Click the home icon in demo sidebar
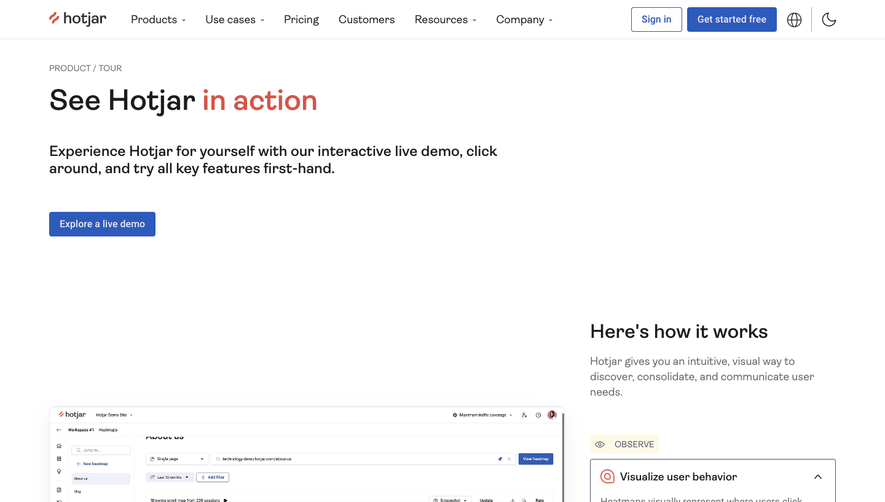This screenshot has width=885, height=502. coord(59,446)
